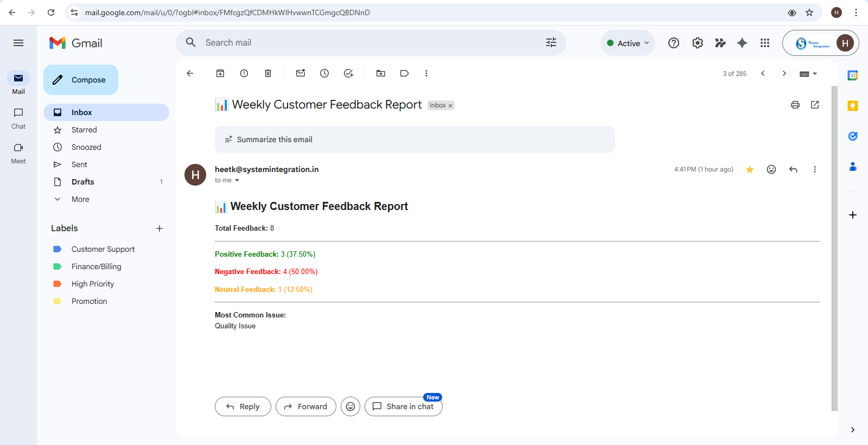Open the Starred folder
This screenshot has height=445, width=868.
point(84,130)
